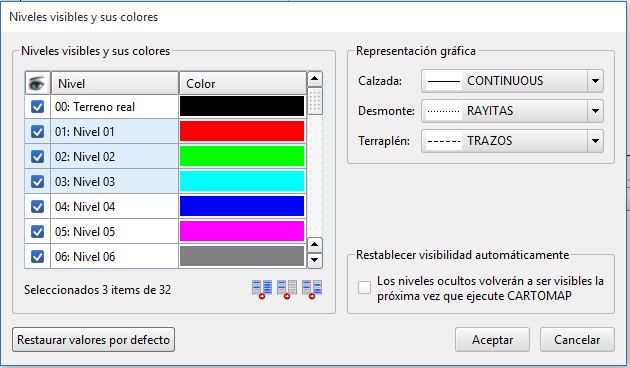This screenshot has height=368, width=630.
Task: Toggle visibility checkbox of 06: Nivel 06
Action: 37,256
